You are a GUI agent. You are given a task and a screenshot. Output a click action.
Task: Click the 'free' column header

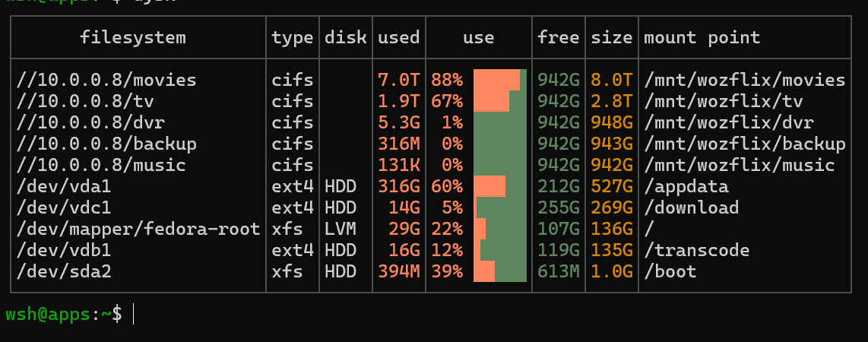coord(558,38)
